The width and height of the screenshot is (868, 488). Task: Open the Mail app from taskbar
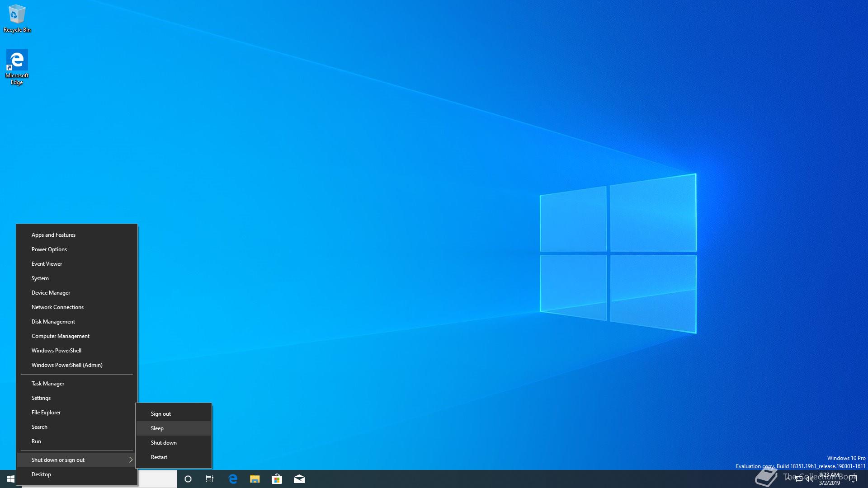pos(299,479)
